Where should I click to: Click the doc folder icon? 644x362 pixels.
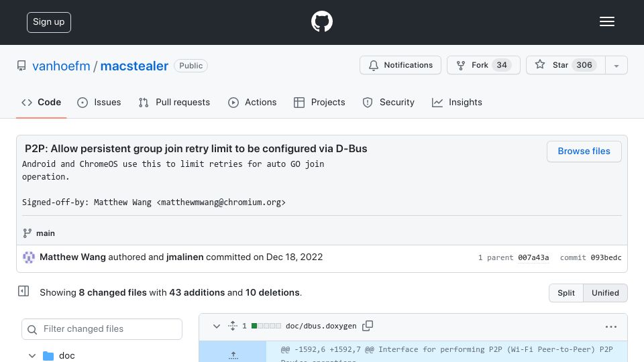coord(48,356)
